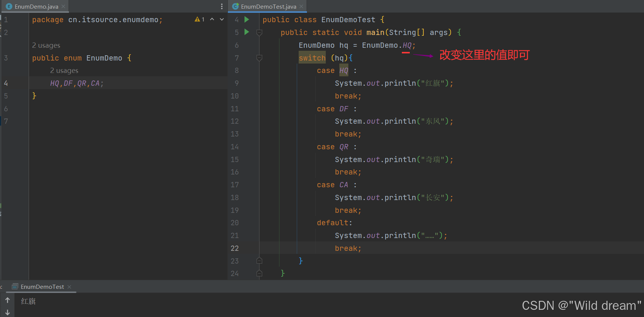
Task: Click the println("长安") statement
Action: tap(394, 197)
